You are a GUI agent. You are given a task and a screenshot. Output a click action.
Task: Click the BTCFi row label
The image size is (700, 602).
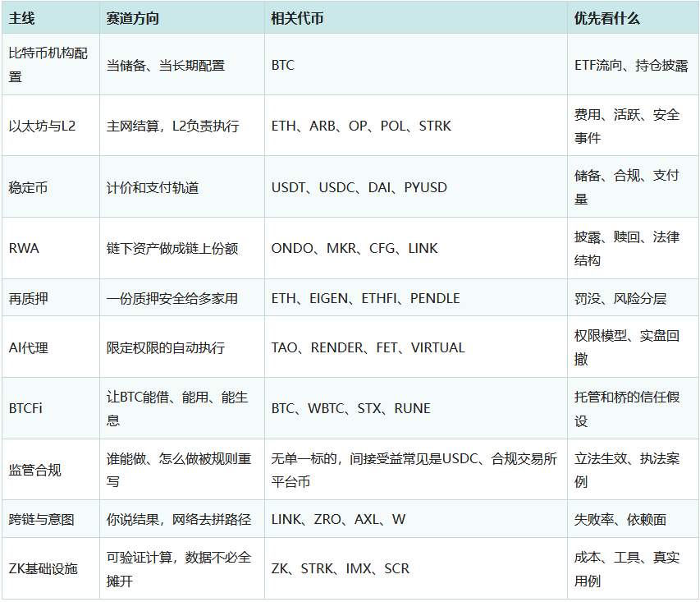coord(51,408)
